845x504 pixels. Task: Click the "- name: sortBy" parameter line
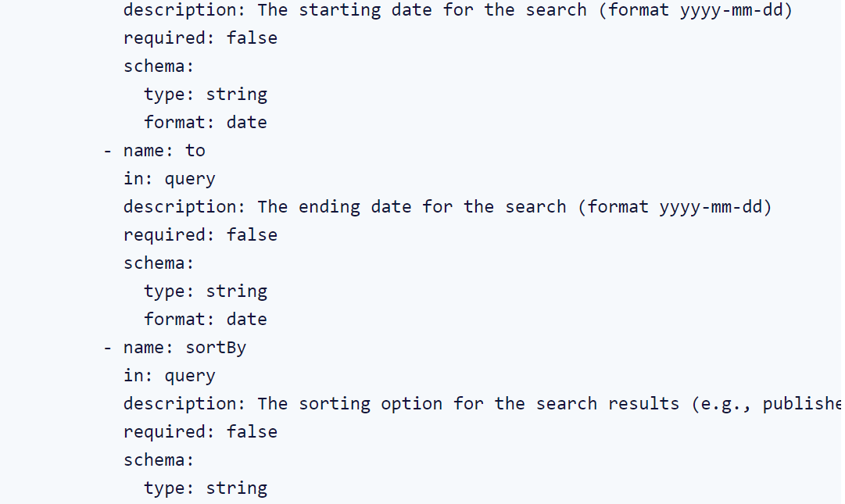175,348
